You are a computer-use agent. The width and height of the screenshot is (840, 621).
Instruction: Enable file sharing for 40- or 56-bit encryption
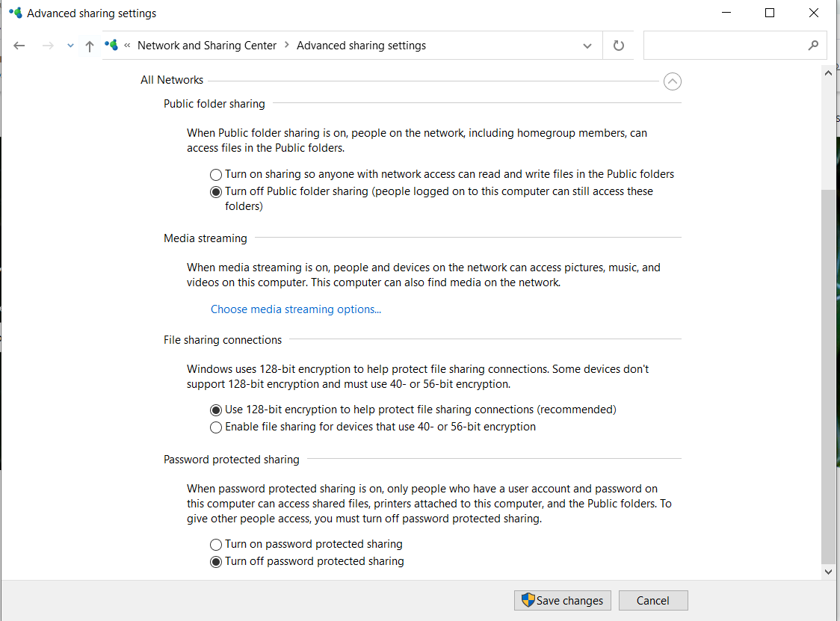tap(373, 427)
